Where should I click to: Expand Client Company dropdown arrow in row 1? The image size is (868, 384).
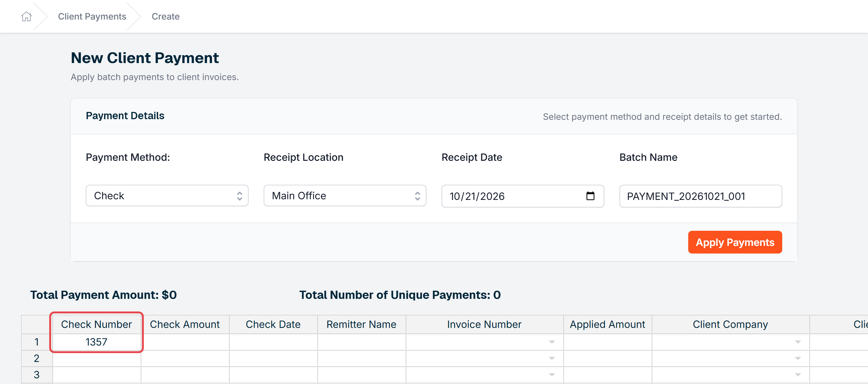[798, 342]
